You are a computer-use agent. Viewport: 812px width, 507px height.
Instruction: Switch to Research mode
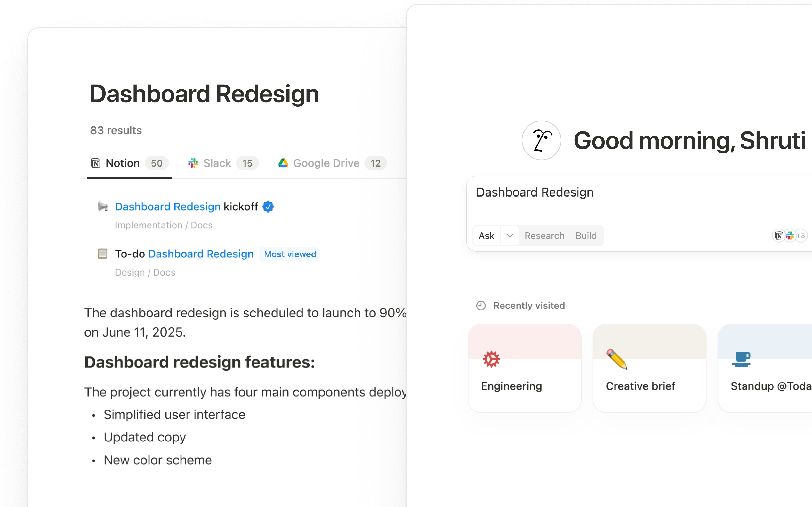coord(544,236)
